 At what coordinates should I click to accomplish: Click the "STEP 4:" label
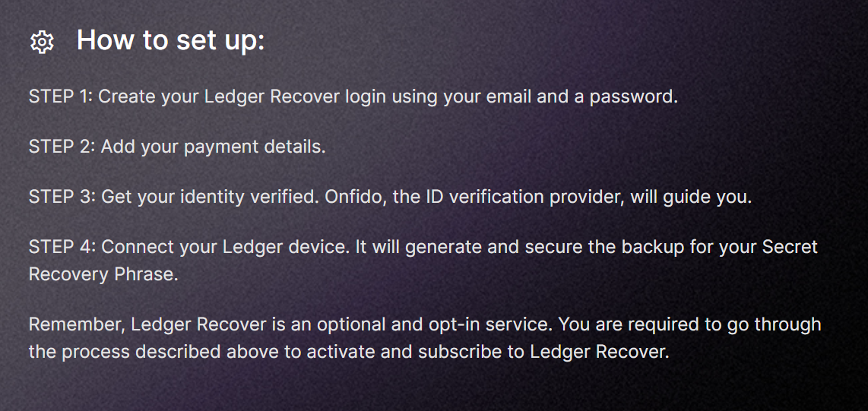[62, 247]
